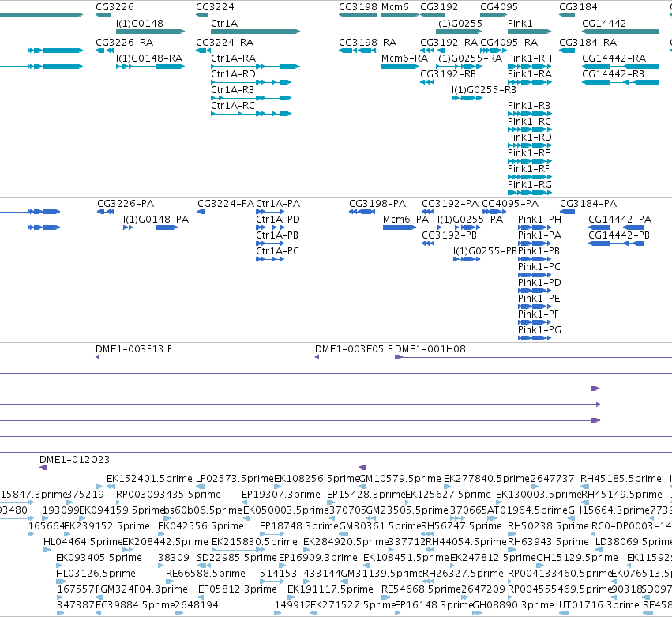Select the CG14442-PB protein label
This screenshot has height=617, width=672.
coord(619,235)
